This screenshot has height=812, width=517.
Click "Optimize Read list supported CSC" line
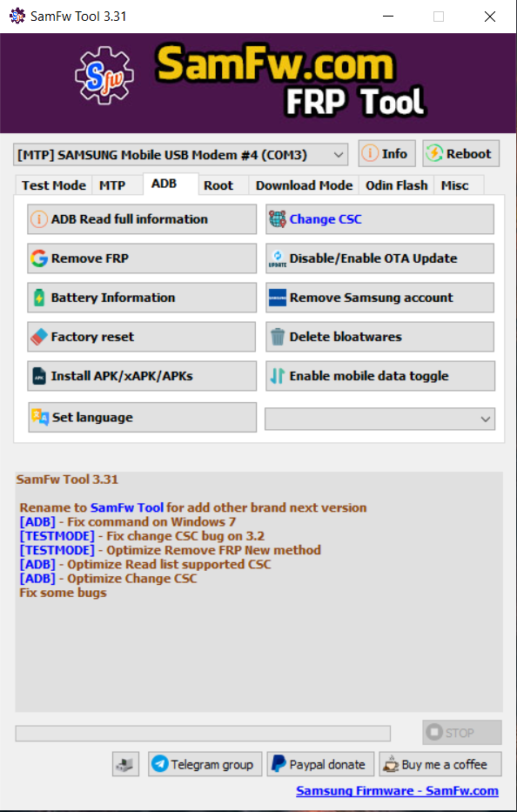coord(170,565)
